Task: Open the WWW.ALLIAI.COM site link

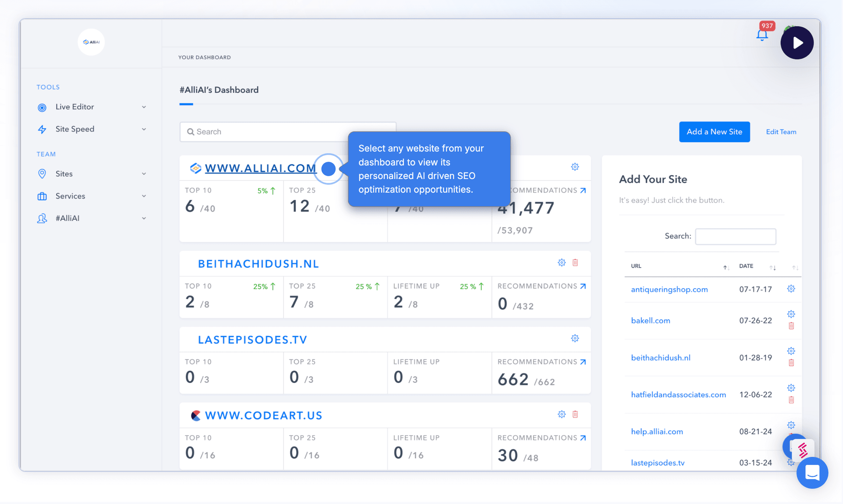Action: coord(260,168)
